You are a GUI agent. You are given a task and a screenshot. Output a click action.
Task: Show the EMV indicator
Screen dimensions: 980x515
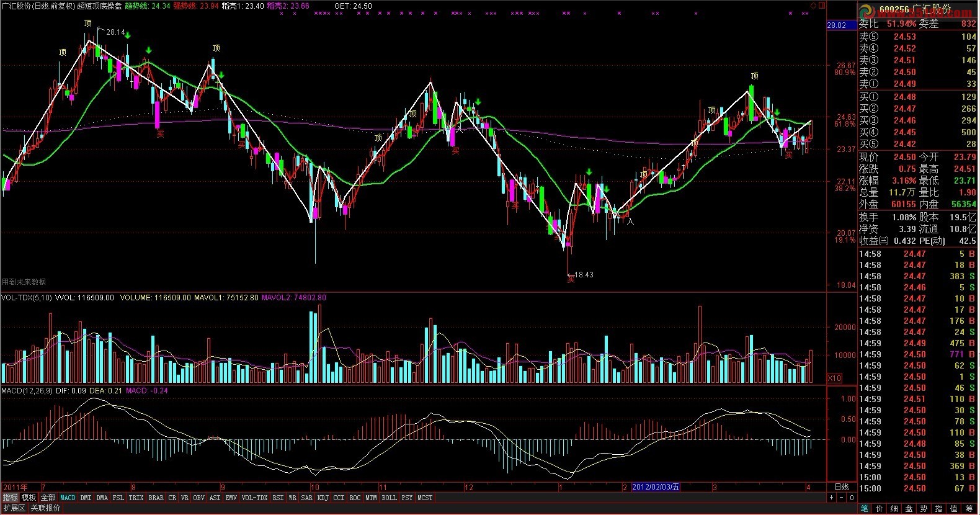(x=231, y=498)
